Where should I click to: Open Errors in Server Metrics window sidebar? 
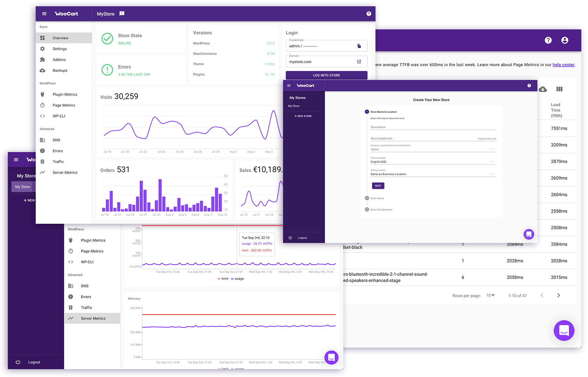93,297
